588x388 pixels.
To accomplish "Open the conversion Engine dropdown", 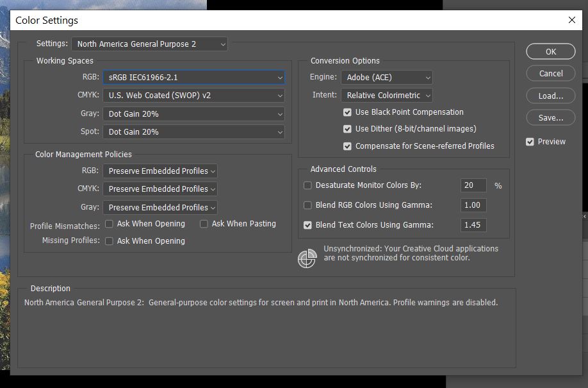I will point(387,77).
